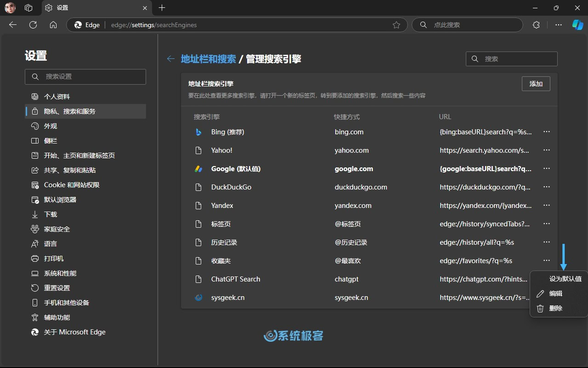Open 共享、复制和粘贴 settings
The width and height of the screenshot is (588, 368).
coord(85,170)
